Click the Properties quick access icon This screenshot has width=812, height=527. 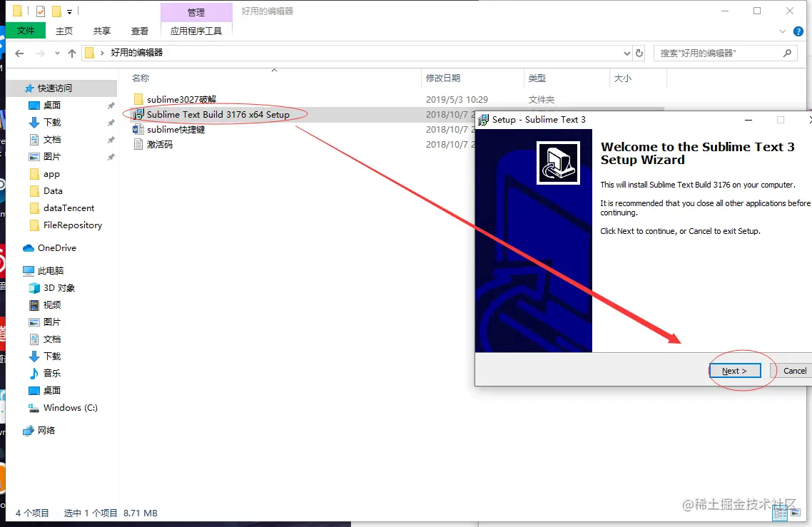41,11
